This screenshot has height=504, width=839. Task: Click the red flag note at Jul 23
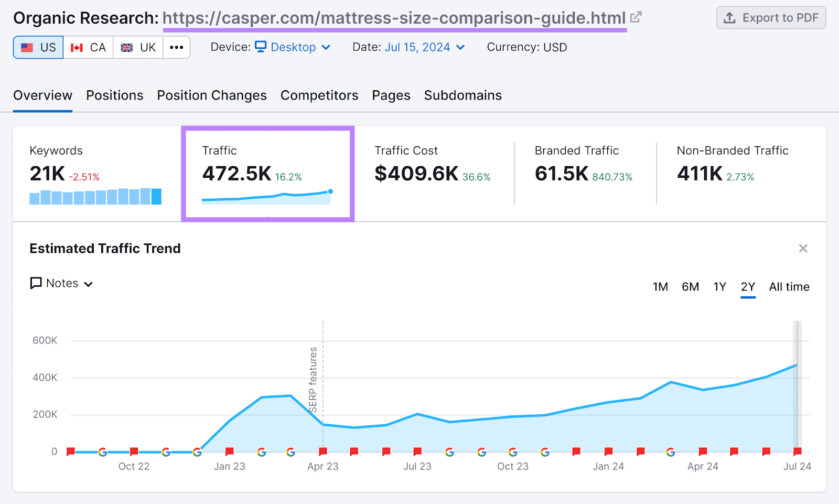coord(417,452)
